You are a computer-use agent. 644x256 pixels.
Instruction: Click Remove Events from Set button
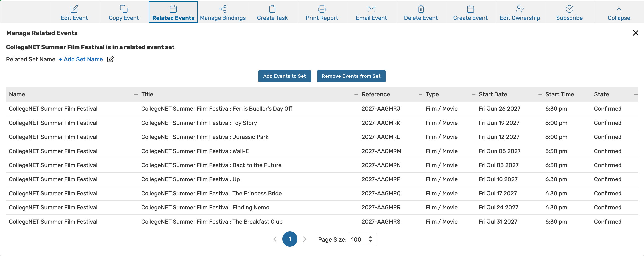(x=351, y=76)
